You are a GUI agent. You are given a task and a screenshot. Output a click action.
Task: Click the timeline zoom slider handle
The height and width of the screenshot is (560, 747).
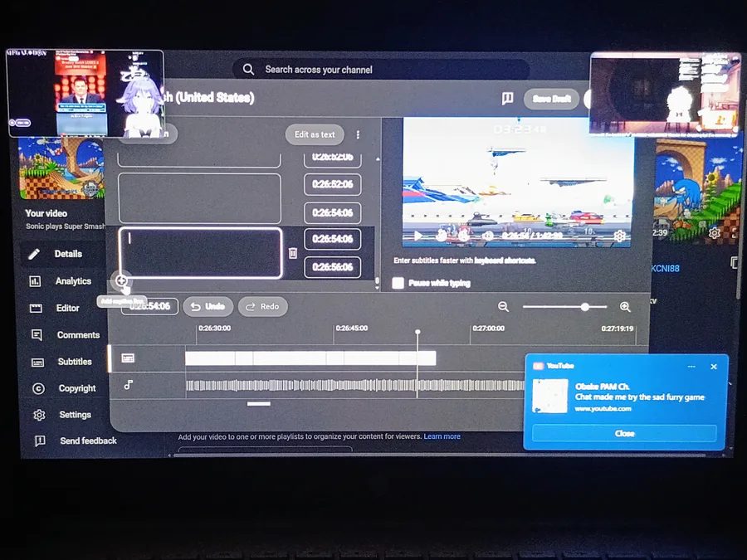tap(584, 307)
